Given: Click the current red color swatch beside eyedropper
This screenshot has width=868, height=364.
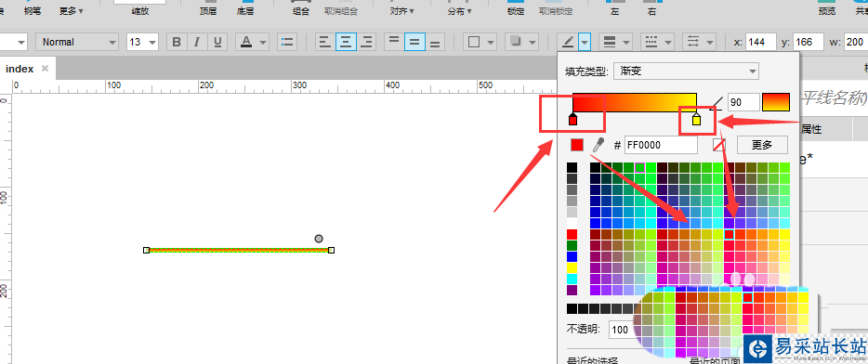Looking at the screenshot, I should pos(577,145).
